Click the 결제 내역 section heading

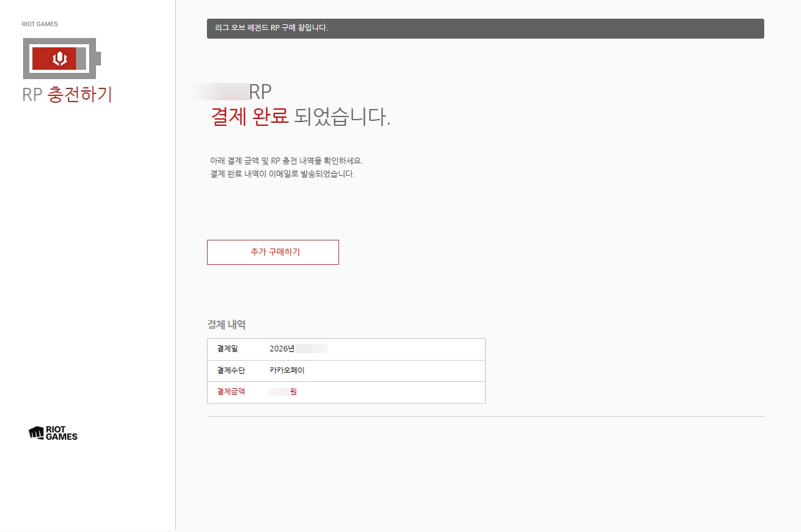[226, 325]
